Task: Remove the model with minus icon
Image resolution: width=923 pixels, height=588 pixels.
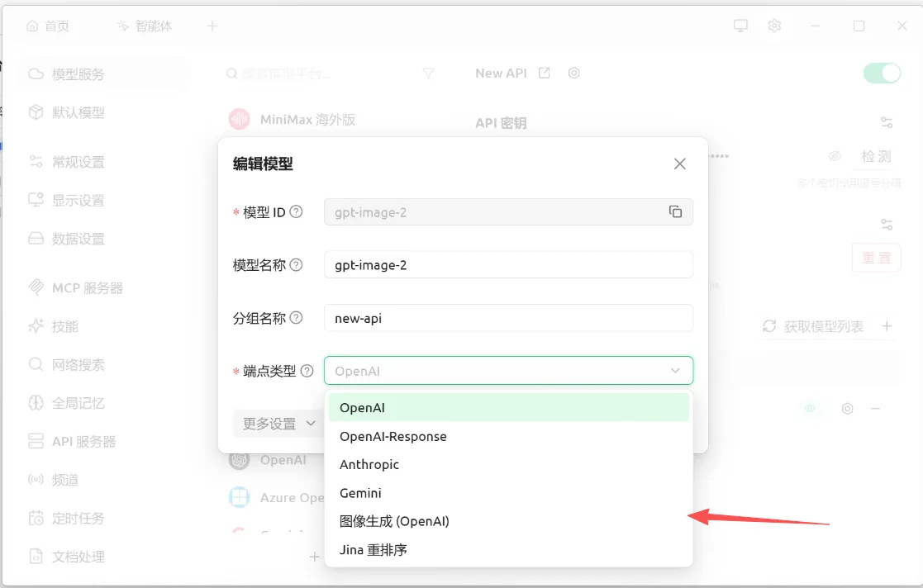Action: 876,409
